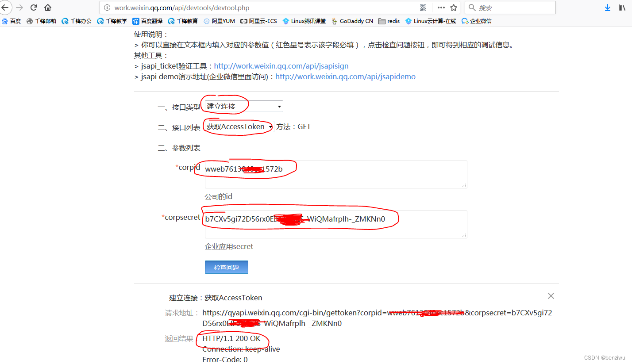Open the Linux云计算-在线 bookmark
The height and width of the screenshot is (364, 632).
(x=431, y=21)
